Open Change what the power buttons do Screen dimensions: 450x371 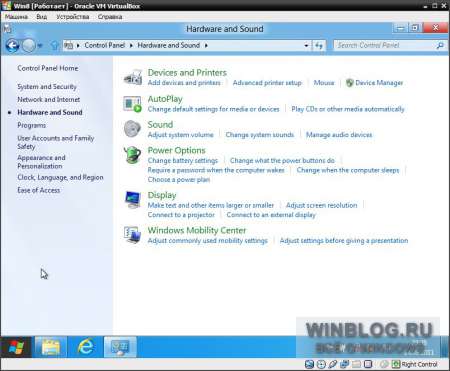(282, 161)
